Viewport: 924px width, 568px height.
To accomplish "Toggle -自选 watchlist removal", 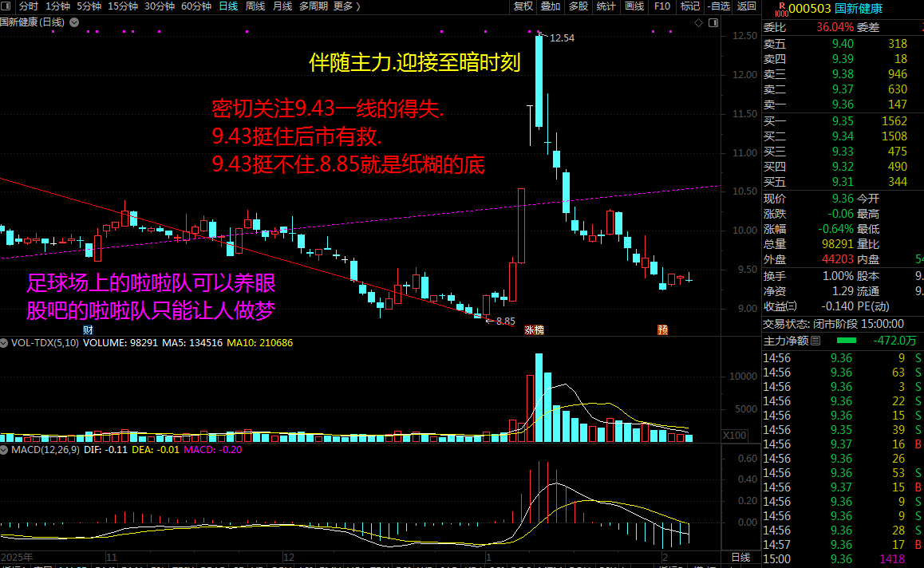I will pos(718,6).
